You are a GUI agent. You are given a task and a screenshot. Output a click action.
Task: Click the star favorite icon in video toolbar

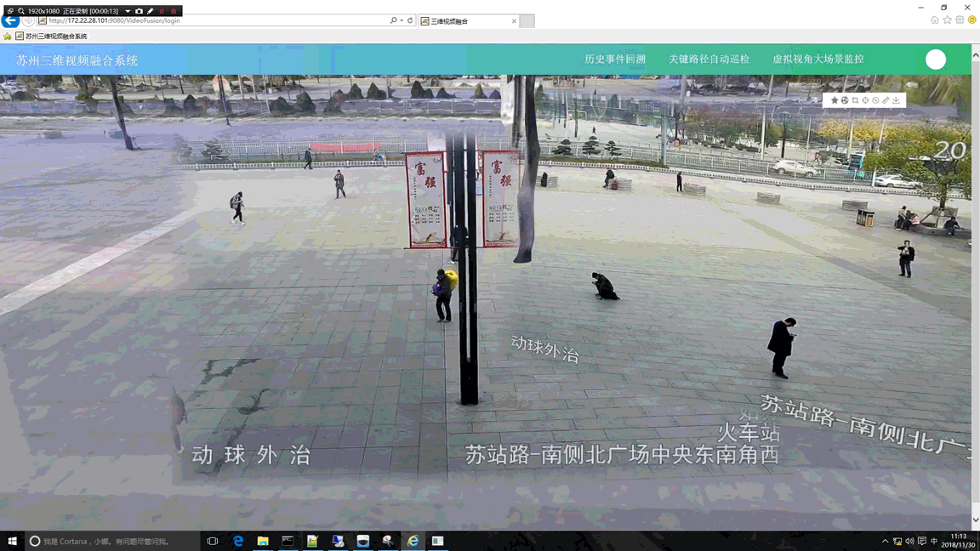pyautogui.click(x=835, y=100)
